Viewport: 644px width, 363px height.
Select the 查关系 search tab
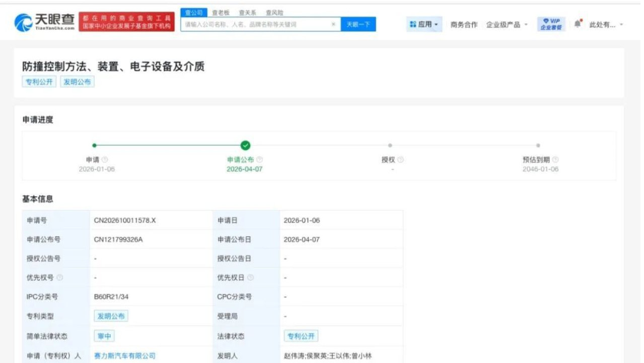tap(248, 13)
